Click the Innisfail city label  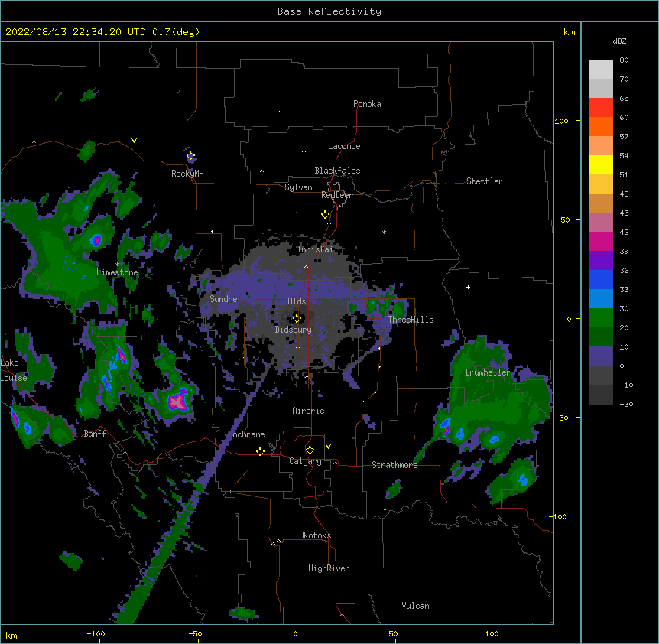click(x=317, y=249)
